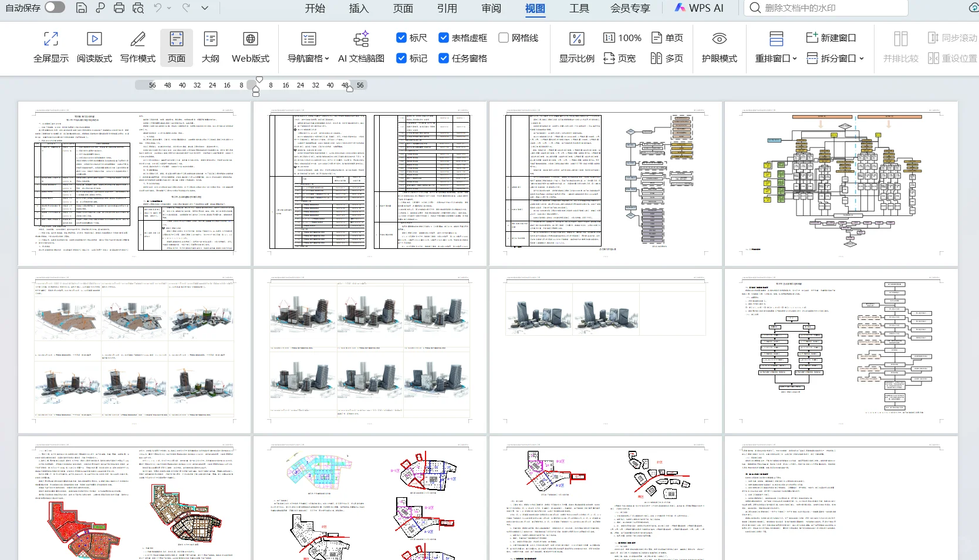This screenshot has height=560, width=979.
Task: Fit the view to 页宽 page width
Action: [619, 58]
